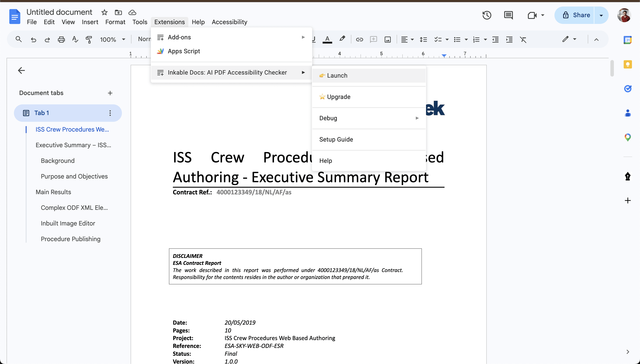Open the Meet call dropdown arrow
640x364 pixels.
coord(542,15)
